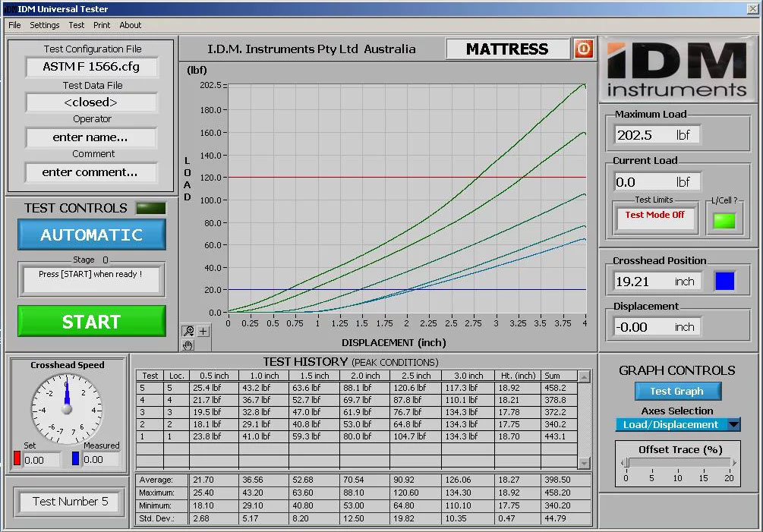Click the Operator name field
Screen dimensions: 763x532
click(x=91, y=137)
